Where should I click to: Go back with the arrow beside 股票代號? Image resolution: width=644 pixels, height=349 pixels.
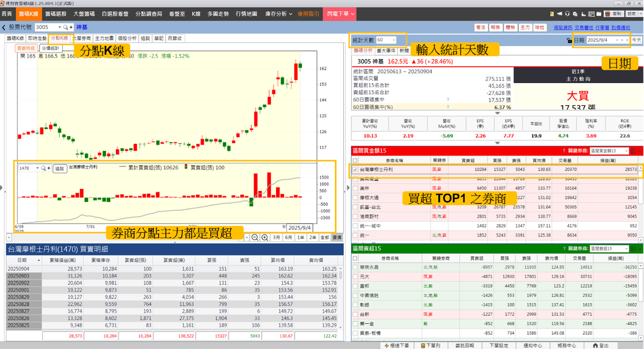pos(4,28)
